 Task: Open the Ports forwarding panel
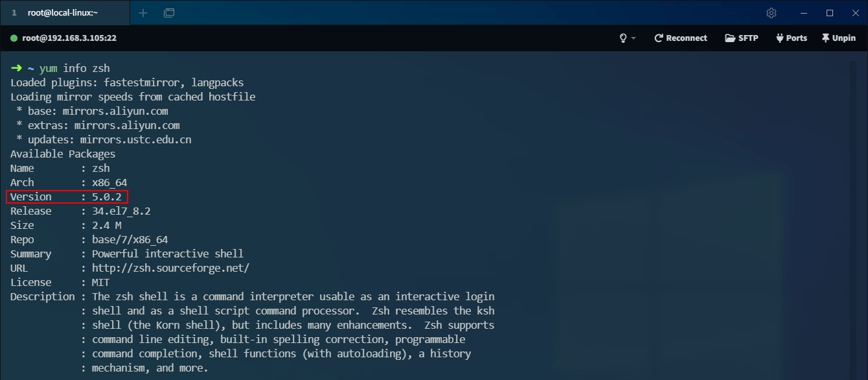[792, 38]
